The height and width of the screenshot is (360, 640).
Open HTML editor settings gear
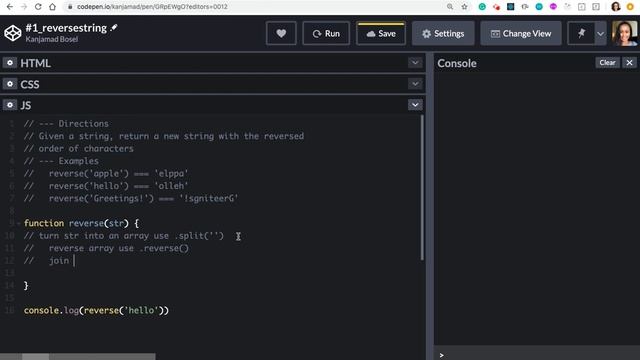point(10,63)
